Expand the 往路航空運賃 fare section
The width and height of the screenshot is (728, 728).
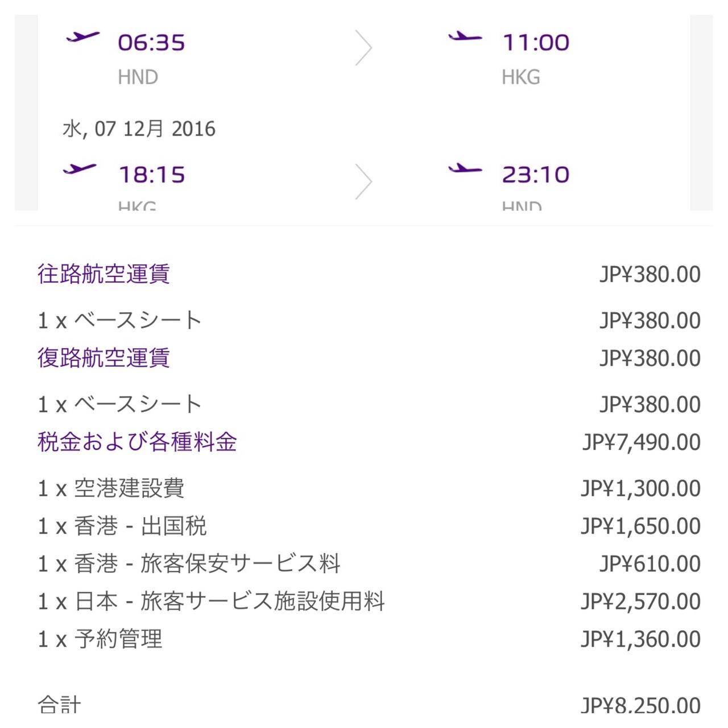tap(104, 274)
